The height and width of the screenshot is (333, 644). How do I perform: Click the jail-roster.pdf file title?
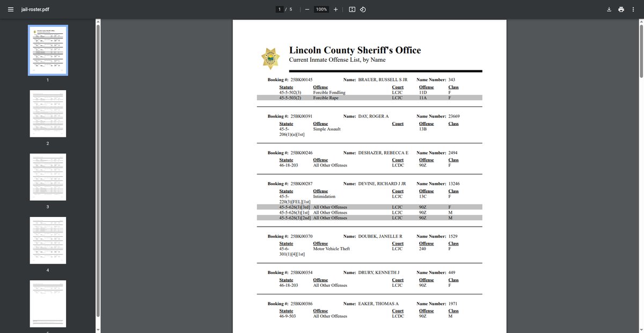coord(35,10)
